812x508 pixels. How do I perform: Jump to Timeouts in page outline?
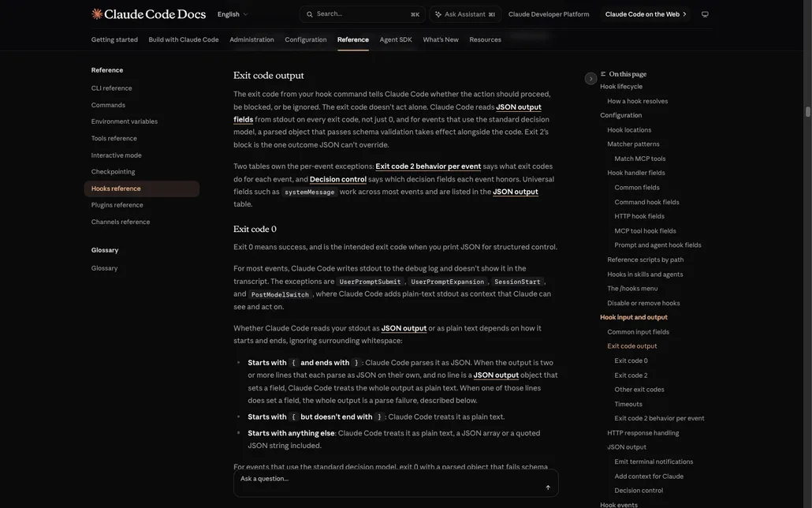pos(628,404)
